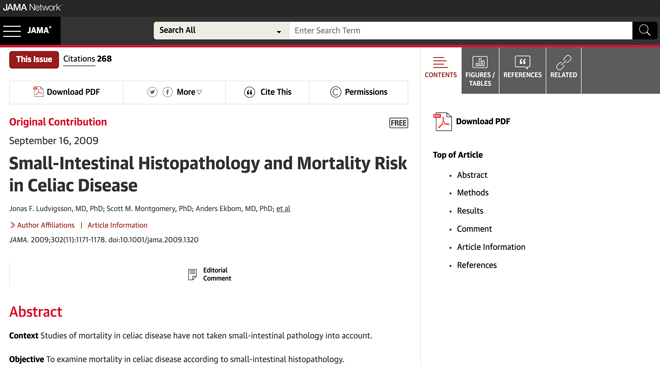Image resolution: width=660 pixels, height=366 pixels.
Task: Share article via Twitter icon
Action: 152,92
